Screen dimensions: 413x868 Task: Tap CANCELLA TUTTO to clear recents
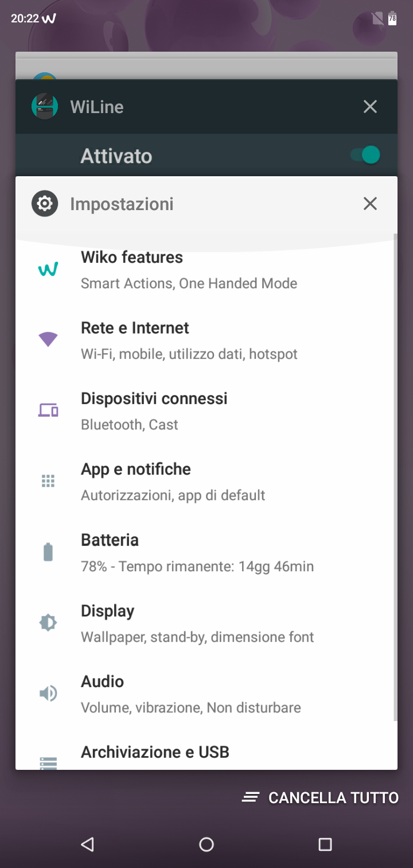coord(320,797)
